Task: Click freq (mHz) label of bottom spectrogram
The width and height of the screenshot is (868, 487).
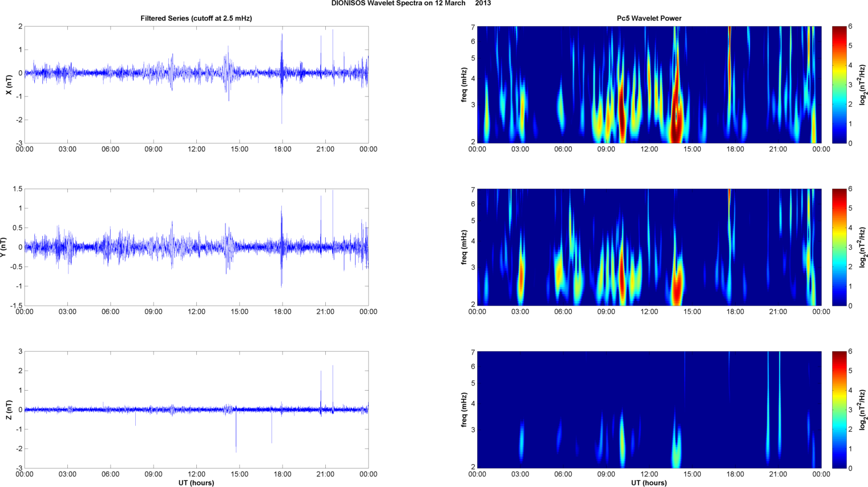Action: pyautogui.click(x=465, y=409)
